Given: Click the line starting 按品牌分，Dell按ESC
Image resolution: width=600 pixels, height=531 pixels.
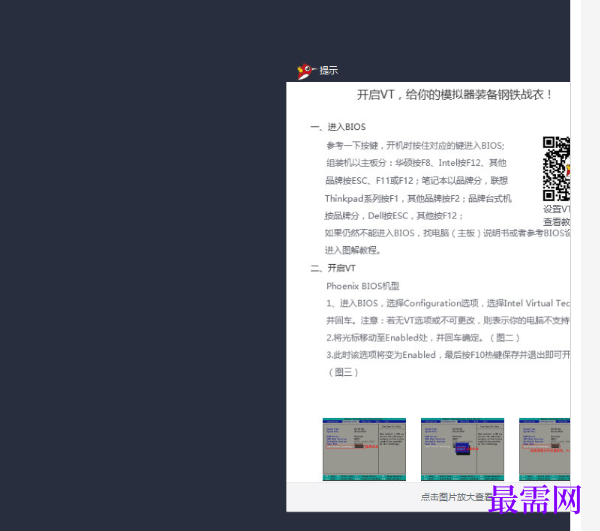Looking at the screenshot, I should [394, 216].
